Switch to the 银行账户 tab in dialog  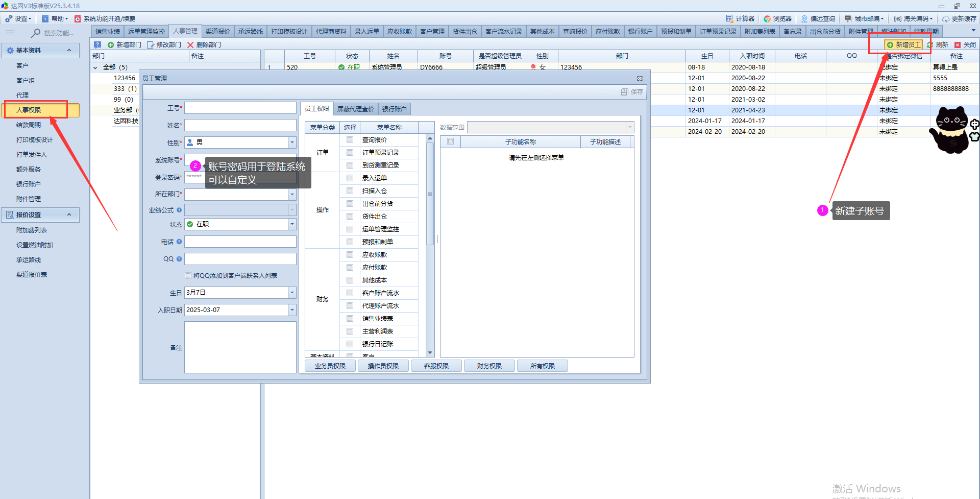394,109
